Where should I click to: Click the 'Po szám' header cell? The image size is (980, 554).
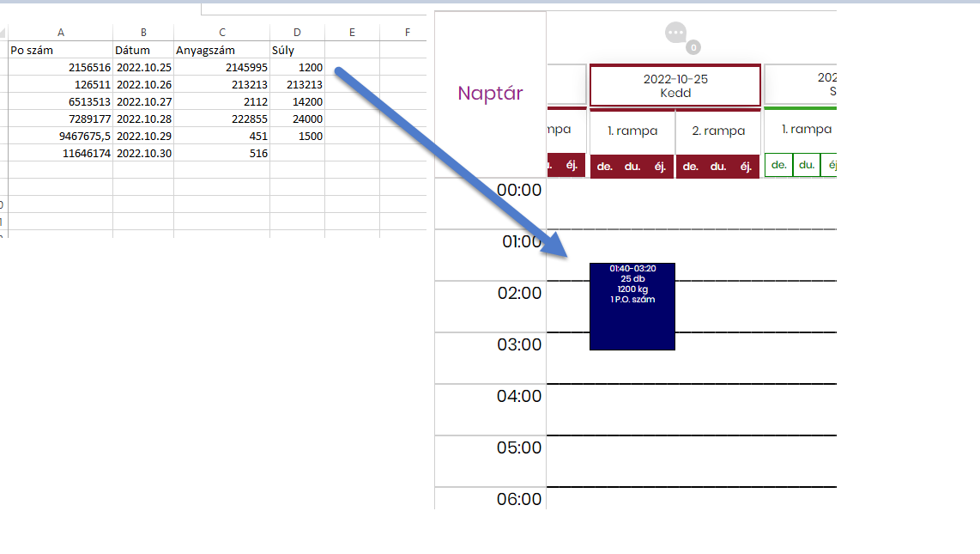pos(60,50)
